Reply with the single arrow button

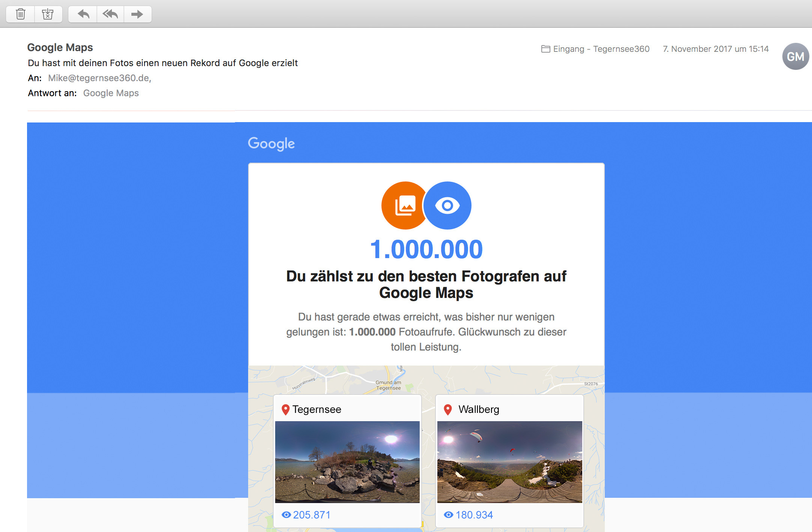tap(83, 14)
